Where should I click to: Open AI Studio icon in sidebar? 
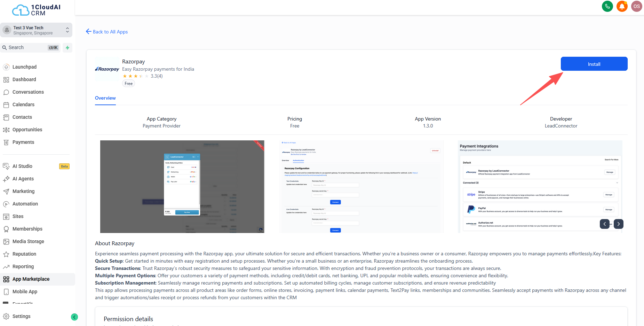pos(6,166)
